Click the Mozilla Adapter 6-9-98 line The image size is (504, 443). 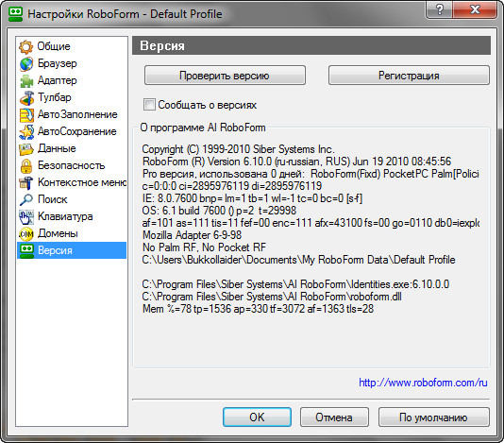[x=192, y=235]
